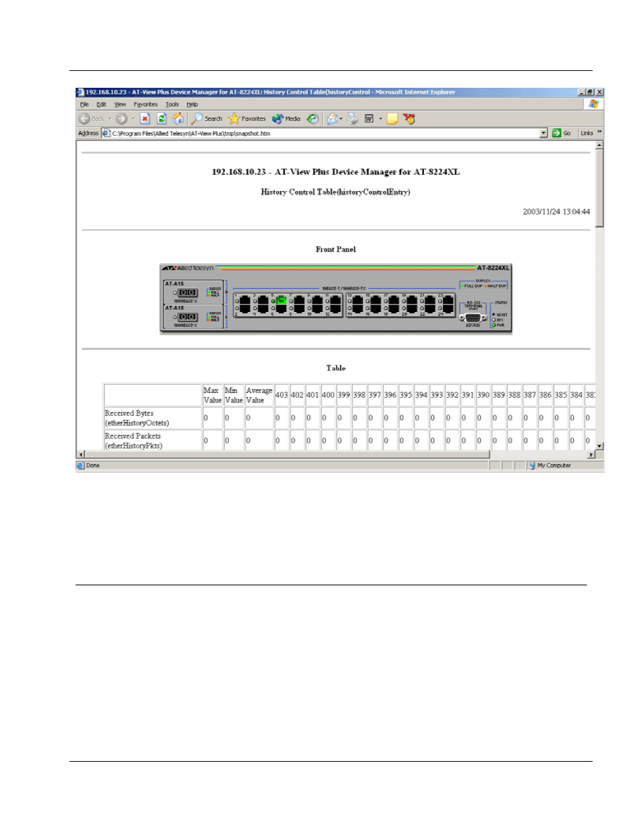Open the Mail button dropdown arrow
This screenshot has width=644, height=834.
[x=341, y=119]
